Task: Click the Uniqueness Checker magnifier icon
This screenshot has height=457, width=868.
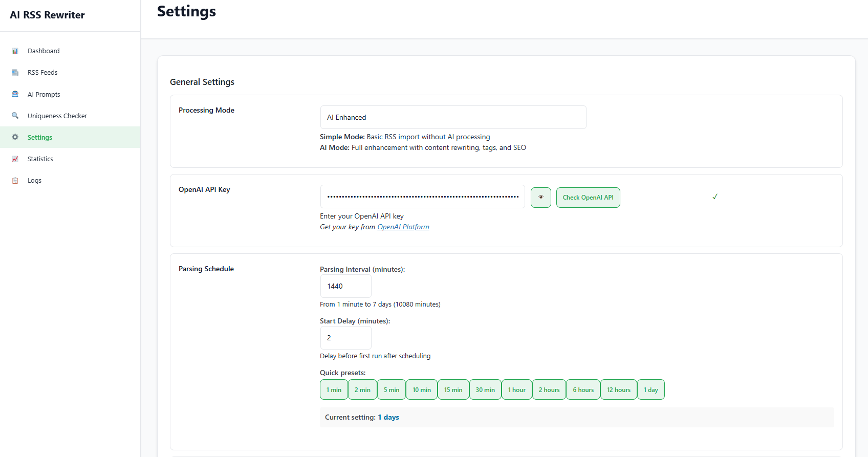Action: (15, 116)
